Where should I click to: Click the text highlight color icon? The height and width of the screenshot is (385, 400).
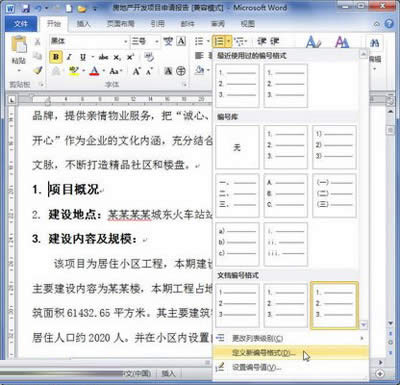(74, 71)
